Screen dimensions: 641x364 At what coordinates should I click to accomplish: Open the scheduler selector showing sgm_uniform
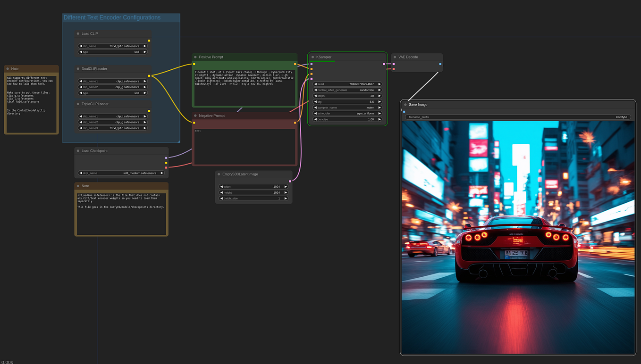(347, 113)
